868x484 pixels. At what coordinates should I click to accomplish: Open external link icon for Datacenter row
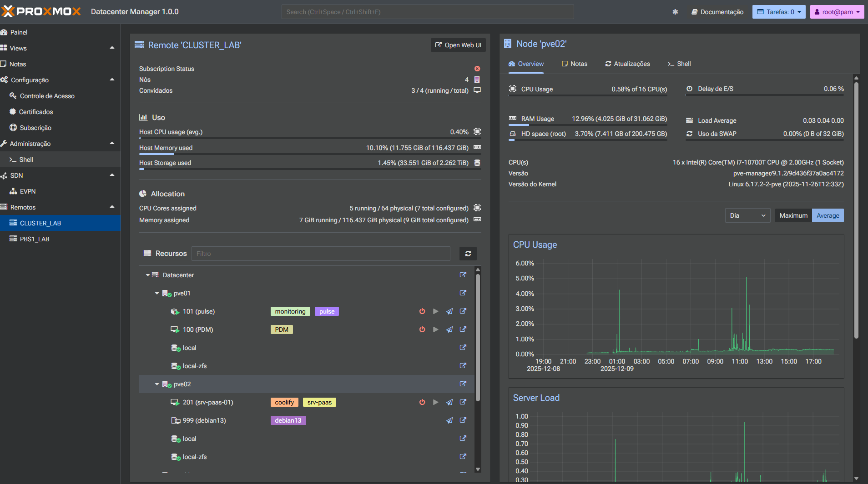(463, 275)
